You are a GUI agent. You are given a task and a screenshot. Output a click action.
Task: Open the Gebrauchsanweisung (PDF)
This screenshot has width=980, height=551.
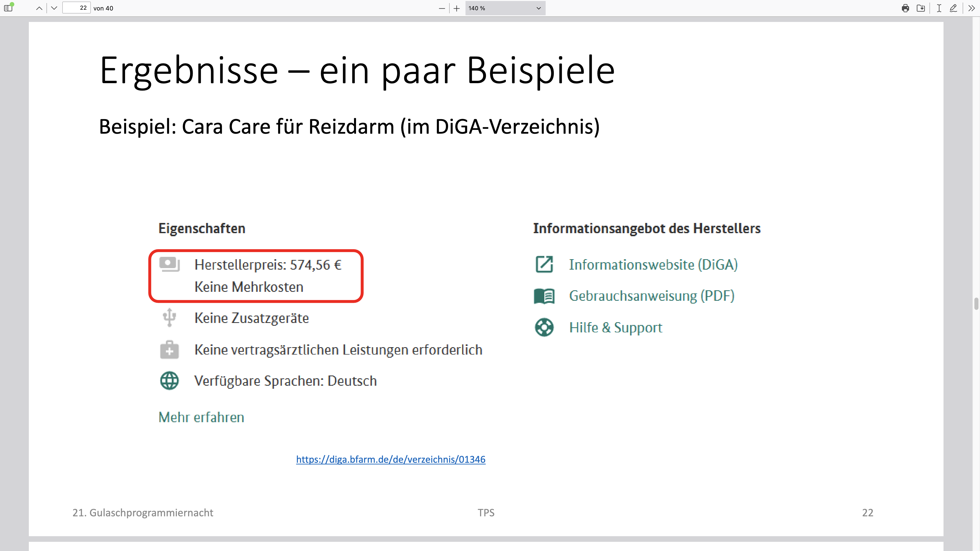pos(651,295)
